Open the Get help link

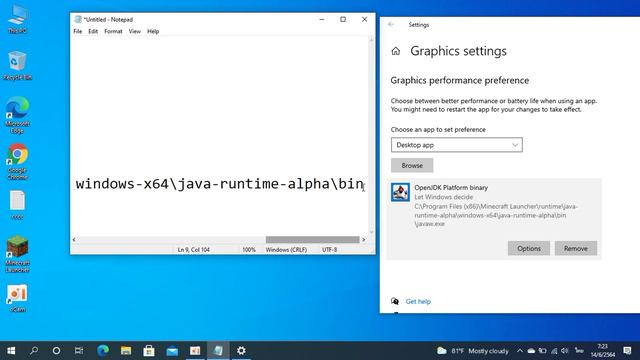(418, 302)
